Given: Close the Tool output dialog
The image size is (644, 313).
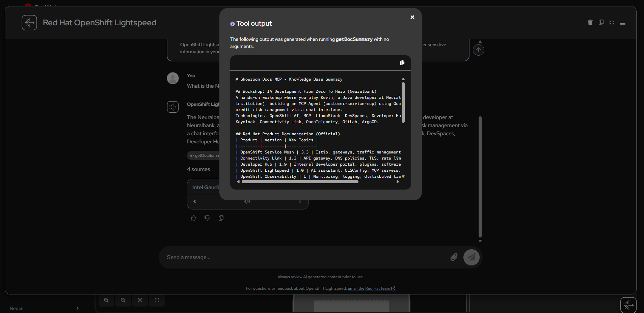Looking at the screenshot, I should tap(412, 17).
